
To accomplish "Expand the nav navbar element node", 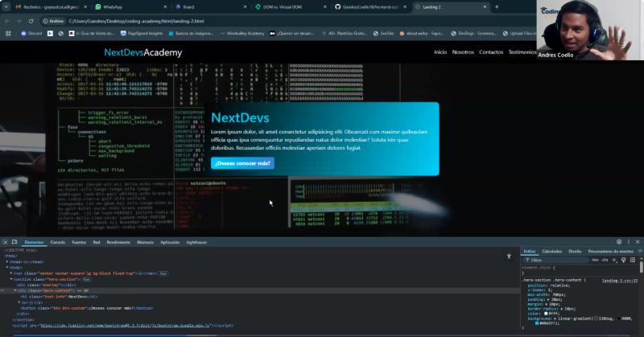I will point(11,273).
